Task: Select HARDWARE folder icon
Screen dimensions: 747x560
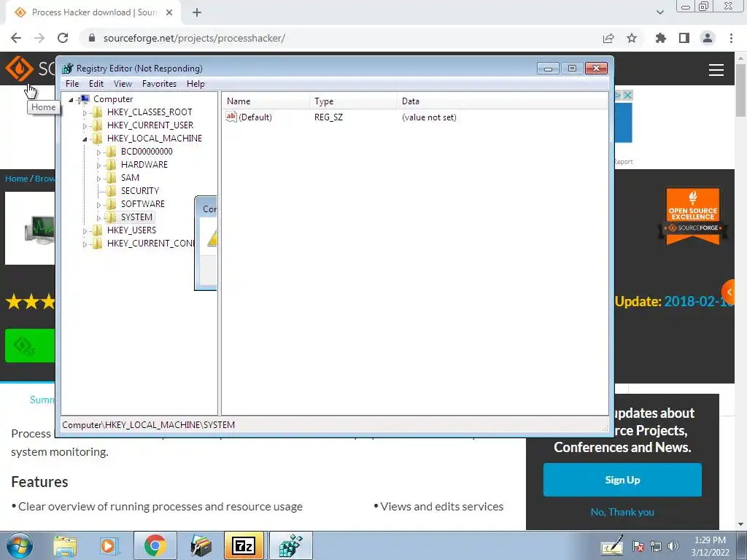Action: coord(111,164)
